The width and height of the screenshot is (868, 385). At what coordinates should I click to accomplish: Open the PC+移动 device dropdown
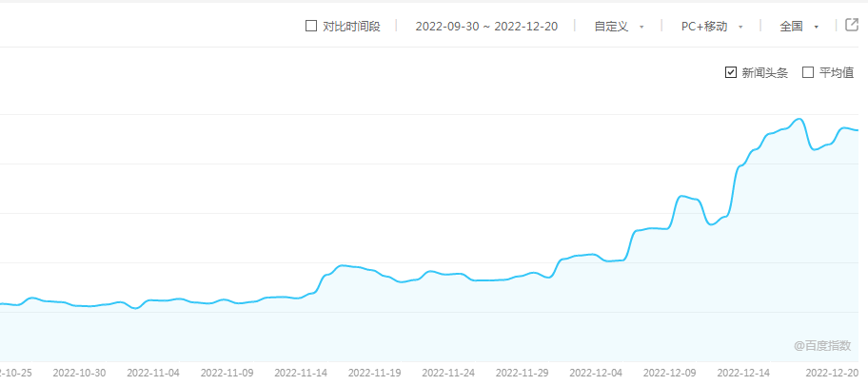tap(712, 27)
